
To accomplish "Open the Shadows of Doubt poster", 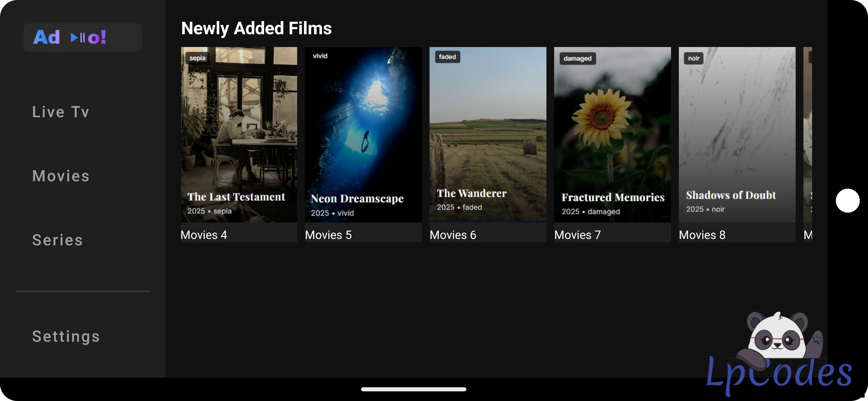I will point(737,134).
